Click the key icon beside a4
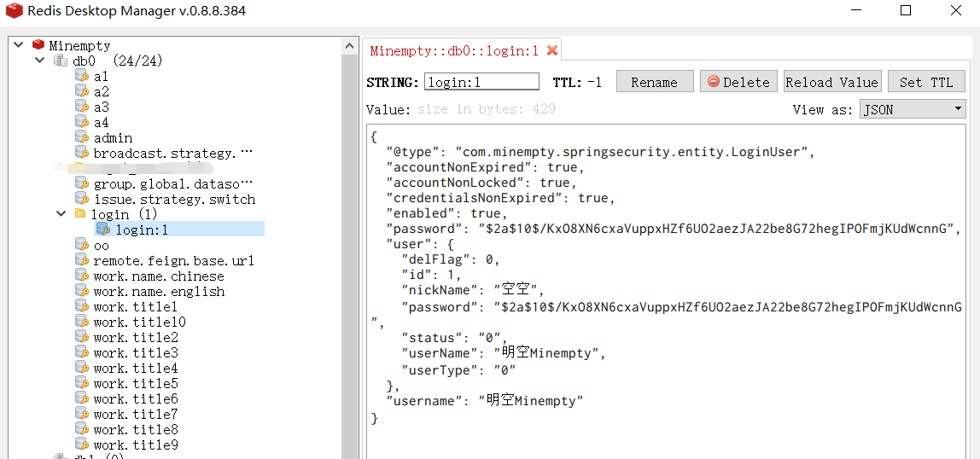Screen dimensions: 980x459 coord(82,122)
